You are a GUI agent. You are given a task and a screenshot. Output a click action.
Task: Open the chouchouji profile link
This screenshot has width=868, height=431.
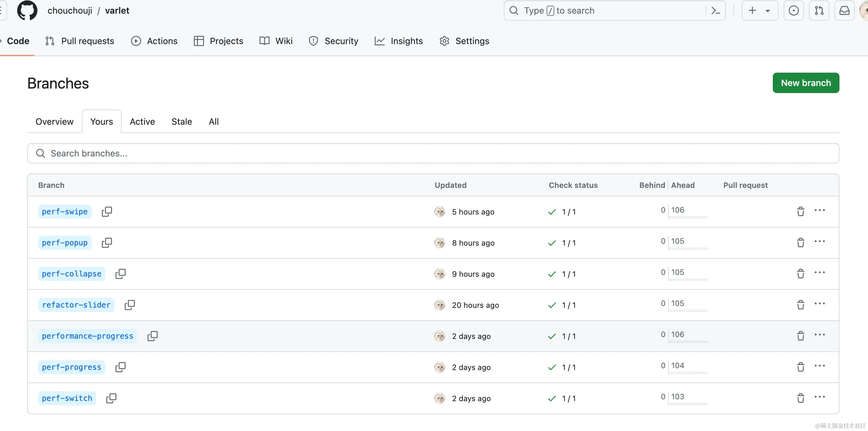[x=70, y=11]
